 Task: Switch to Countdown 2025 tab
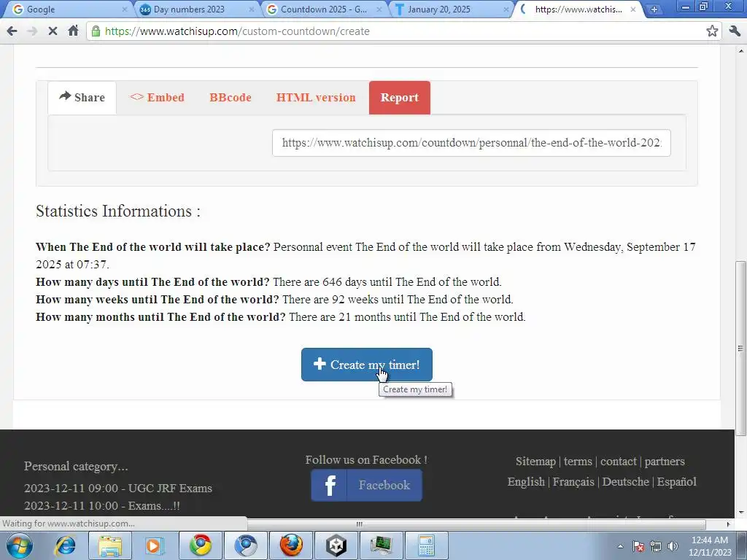coord(324,9)
